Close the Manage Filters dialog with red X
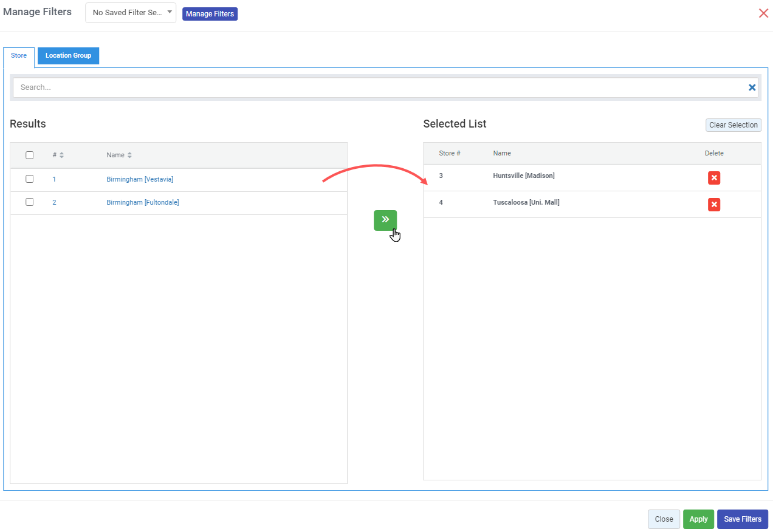Image resolution: width=773 pixels, height=532 pixels. click(763, 13)
